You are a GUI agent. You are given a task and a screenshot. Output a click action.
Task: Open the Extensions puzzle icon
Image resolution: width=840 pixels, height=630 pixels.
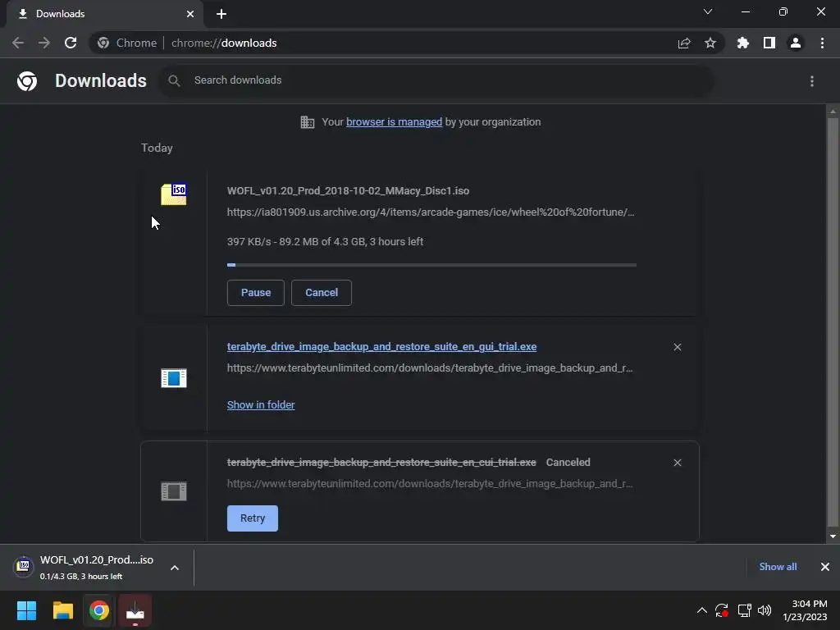coord(743,43)
